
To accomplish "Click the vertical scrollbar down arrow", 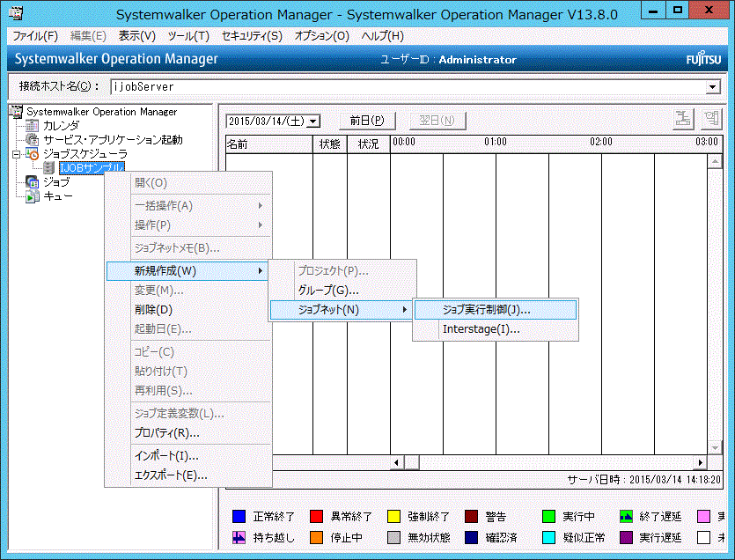I will click(x=715, y=447).
